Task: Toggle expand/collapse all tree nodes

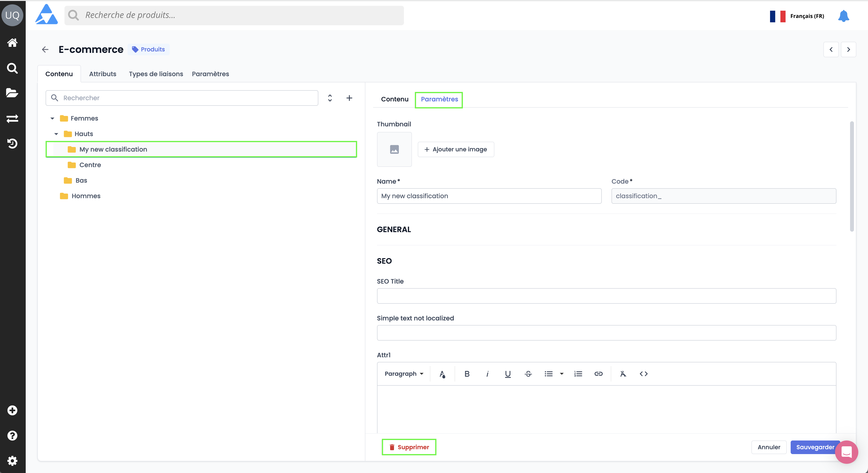Action: pyautogui.click(x=330, y=98)
